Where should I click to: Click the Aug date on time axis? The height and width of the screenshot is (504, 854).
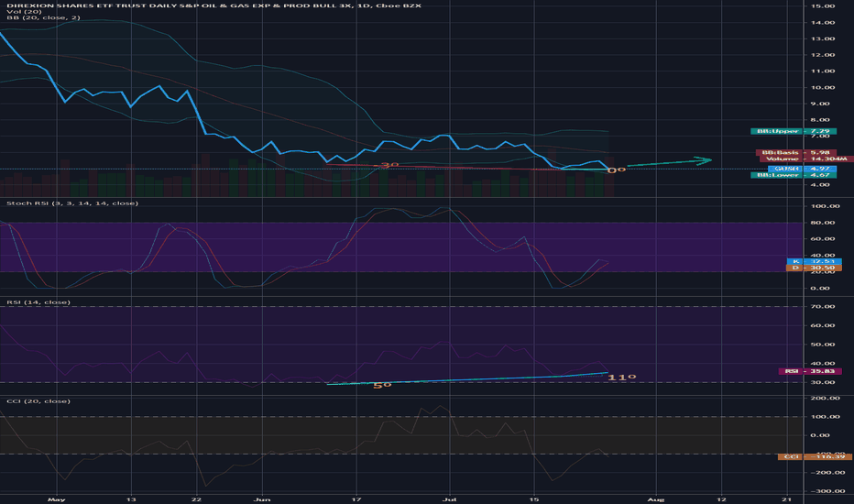[x=656, y=499]
